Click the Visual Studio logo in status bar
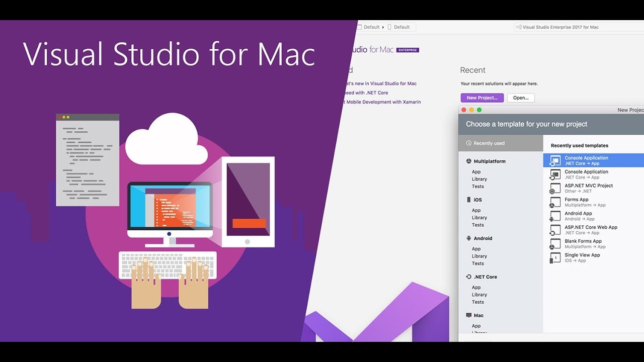This screenshot has width=644, height=362. tap(518, 27)
